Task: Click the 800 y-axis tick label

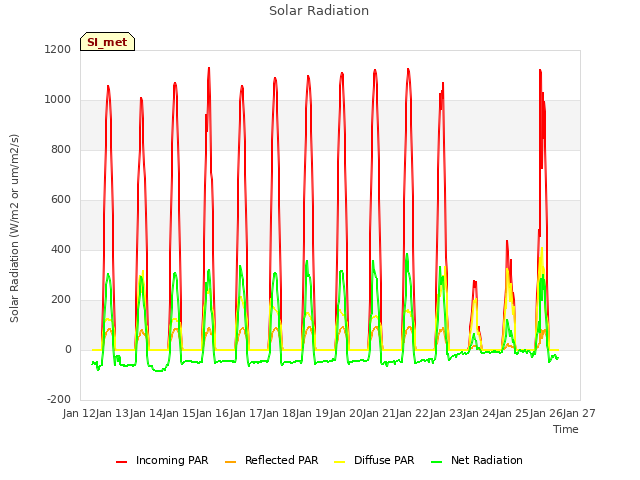Action: point(61,149)
